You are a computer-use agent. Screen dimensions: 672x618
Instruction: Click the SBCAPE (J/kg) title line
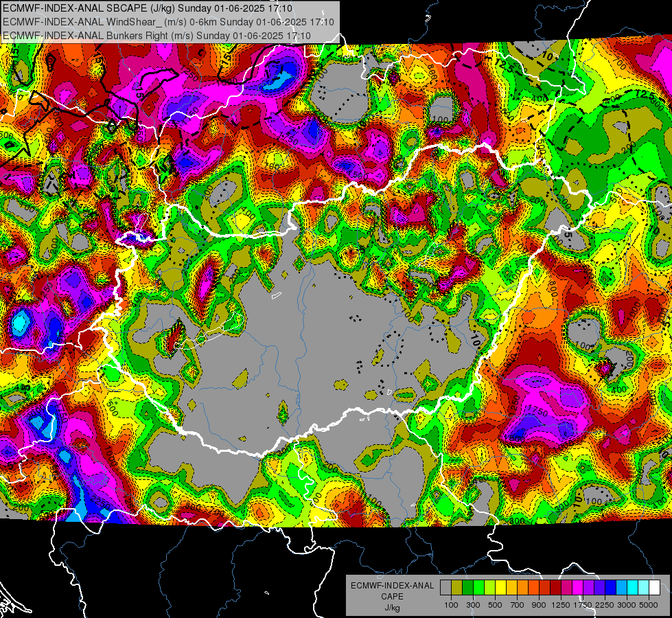[x=148, y=8]
